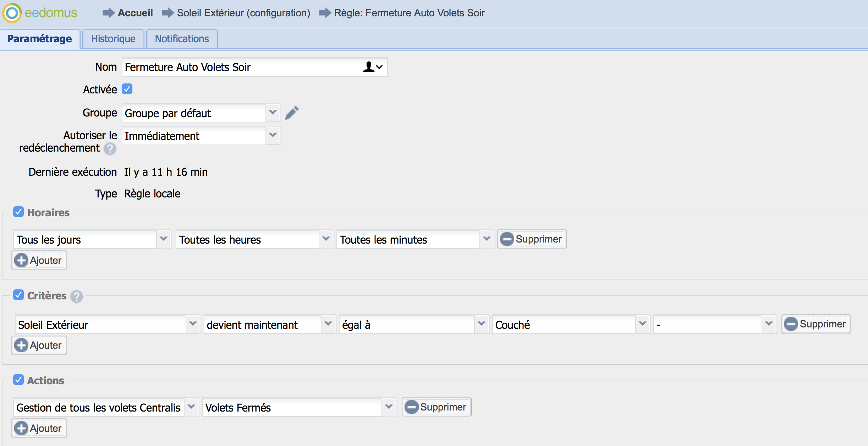Click the help icon beside redéclenchement
The height and width of the screenshot is (446, 868).
pyautogui.click(x=110, y=149)
